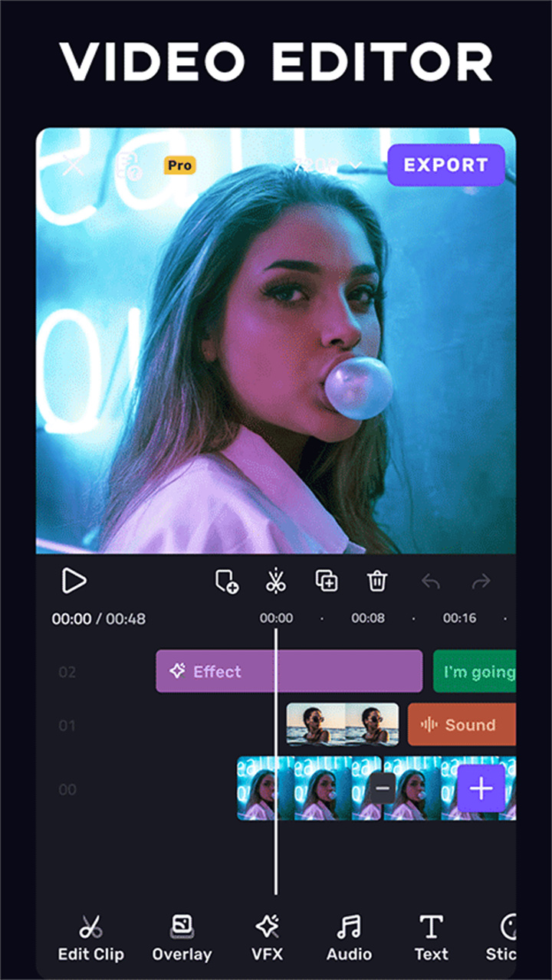This screenshot has height=980, width=552.
Task: Click the add keyframe marker icon
Action: pyautogui.click(x=226, y=582)
